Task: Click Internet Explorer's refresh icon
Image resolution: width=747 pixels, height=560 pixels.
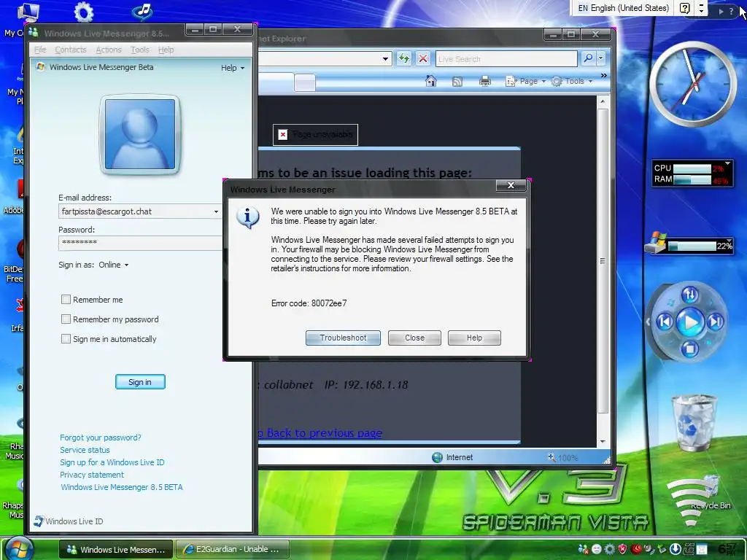Action: [404, 58]
